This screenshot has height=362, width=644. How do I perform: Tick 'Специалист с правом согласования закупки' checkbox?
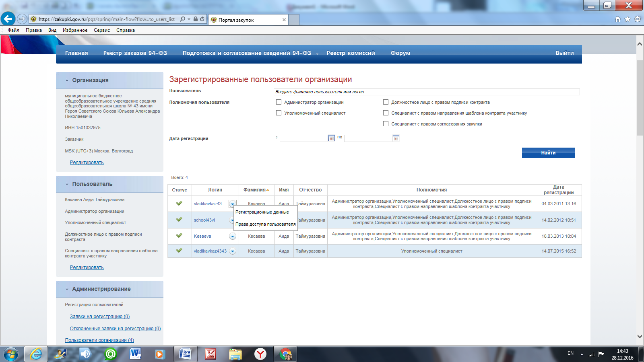[386, 124]
